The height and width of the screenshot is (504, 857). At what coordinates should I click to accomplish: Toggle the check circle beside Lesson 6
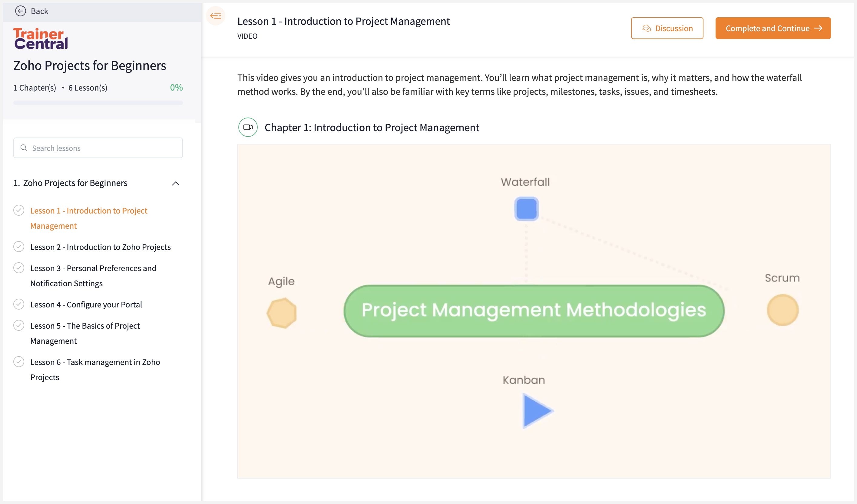(19, 362)
